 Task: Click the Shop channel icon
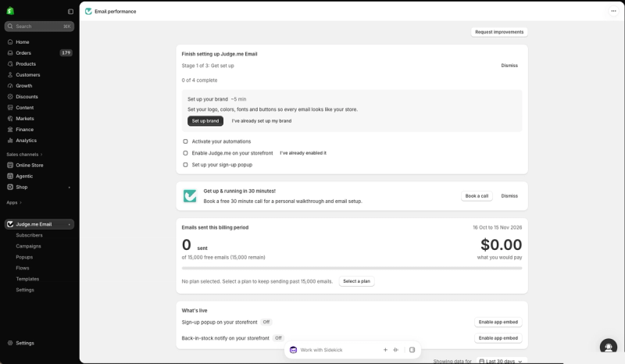pos(10,187)
